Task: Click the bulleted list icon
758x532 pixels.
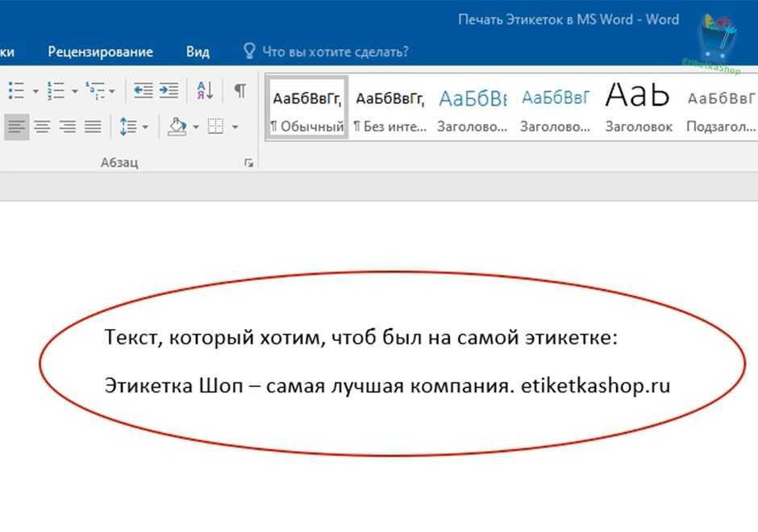Action: click(x=16, y=90)
